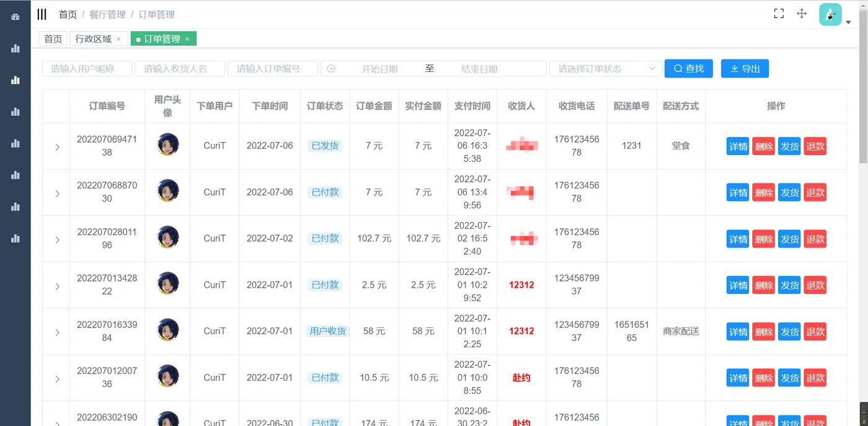Click 删除 for order 20220701200736
Screen dimensions: 868x426
pos(763,378)
